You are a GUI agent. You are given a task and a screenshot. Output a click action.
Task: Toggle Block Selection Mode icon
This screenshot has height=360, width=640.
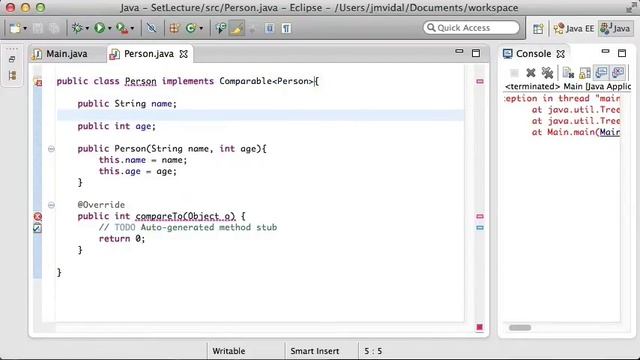click(269, 28)
